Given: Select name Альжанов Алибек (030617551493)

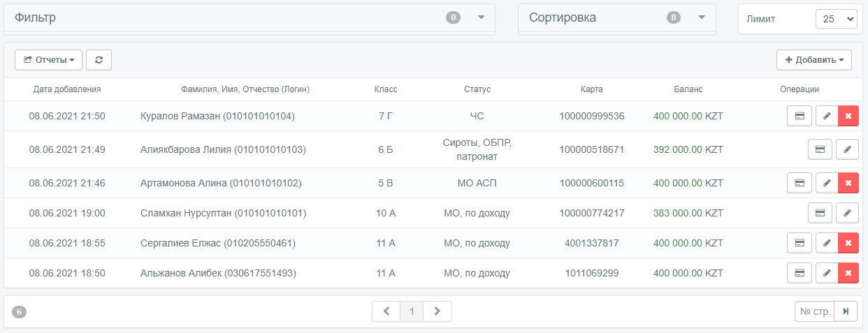Looking at the screenshot, I should click(218, 273).
